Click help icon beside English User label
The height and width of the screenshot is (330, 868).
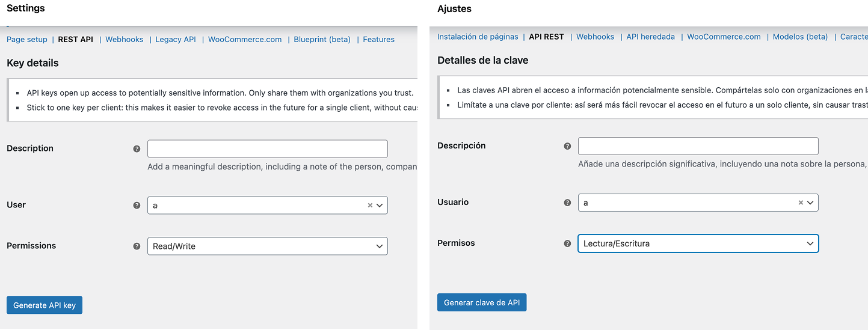(137, 205)
